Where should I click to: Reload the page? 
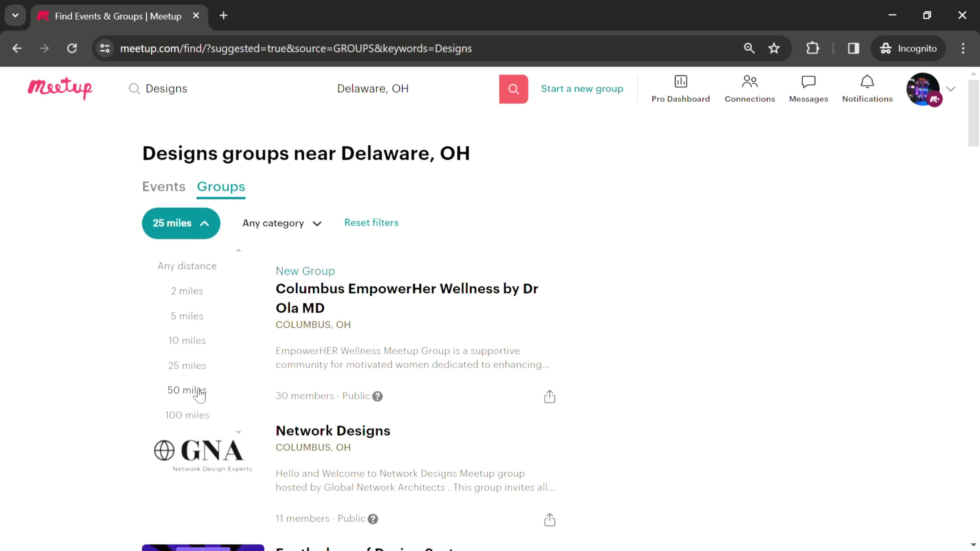click(x=72, y=48)
